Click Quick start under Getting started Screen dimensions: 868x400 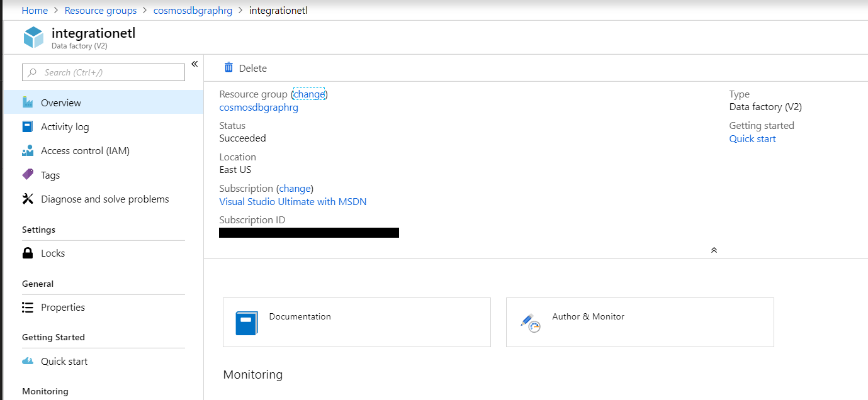(x=752, y=138)
